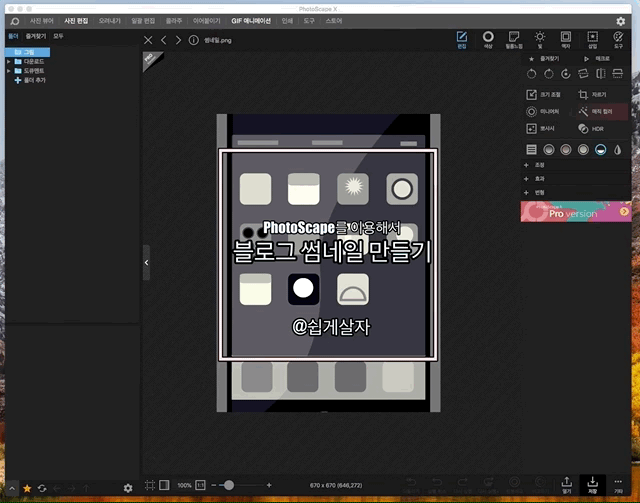This screenshot has width=640, height=503.
Task: Click the striped lines filter icon
Action: (531, 150)
